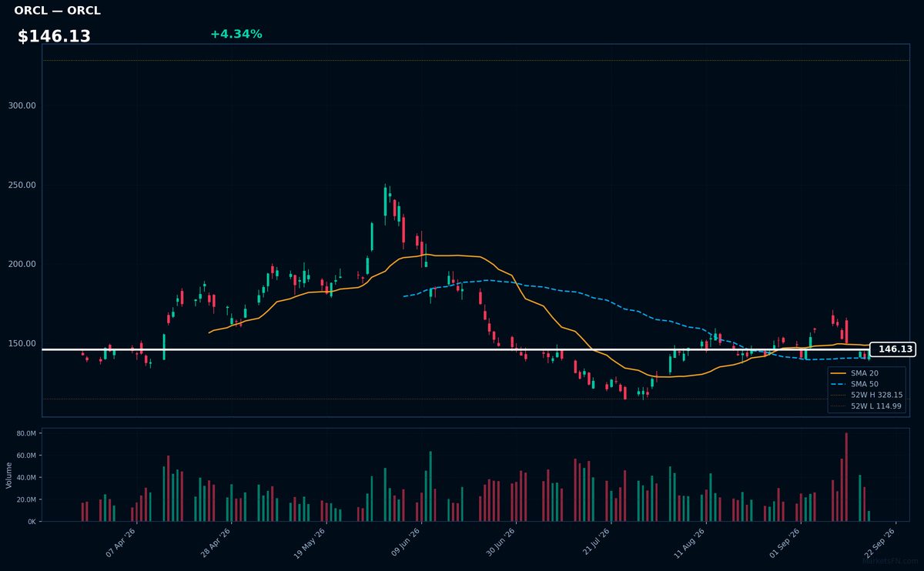
Task: Click the Volume axis title
Action: (9, 475)
